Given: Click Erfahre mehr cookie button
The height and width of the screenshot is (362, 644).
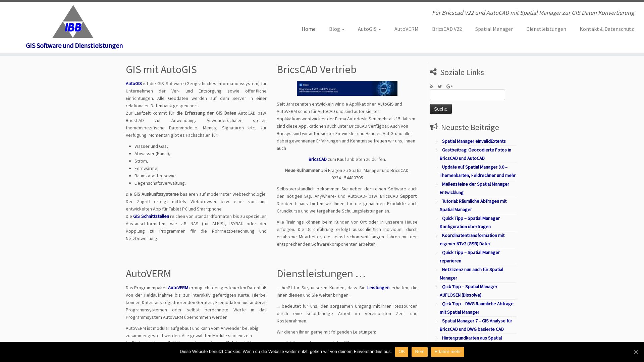Looking at the screenshot, I should (447, 352).
